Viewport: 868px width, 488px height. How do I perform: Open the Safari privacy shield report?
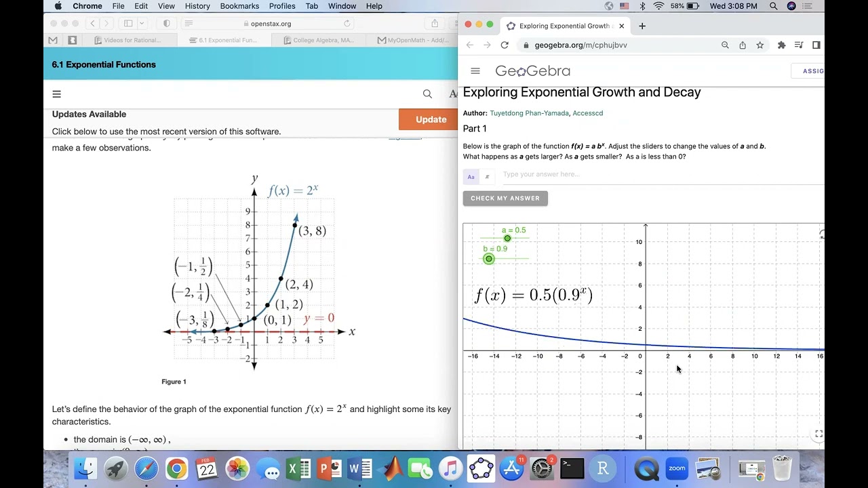[x=167, y=23]
